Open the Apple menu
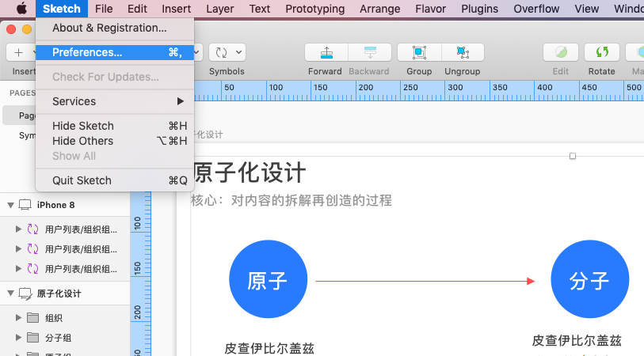The width and height of the screenshot is (644, 356). tap(21, 9)
